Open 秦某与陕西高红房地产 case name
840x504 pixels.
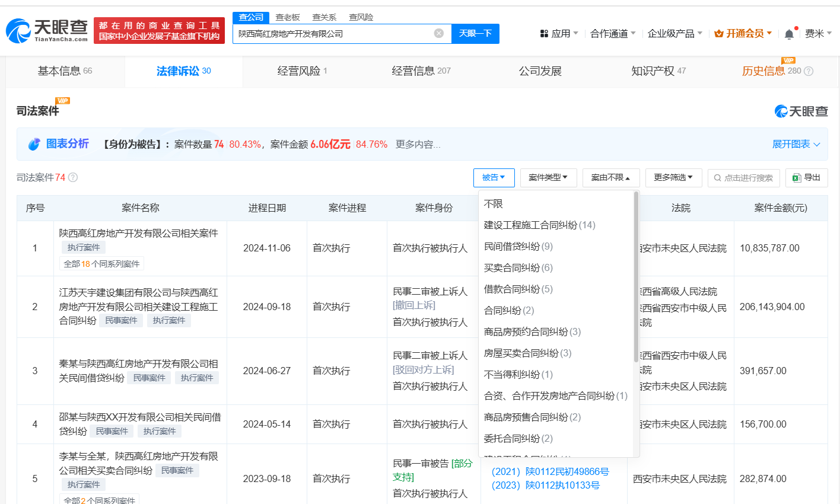138,371
